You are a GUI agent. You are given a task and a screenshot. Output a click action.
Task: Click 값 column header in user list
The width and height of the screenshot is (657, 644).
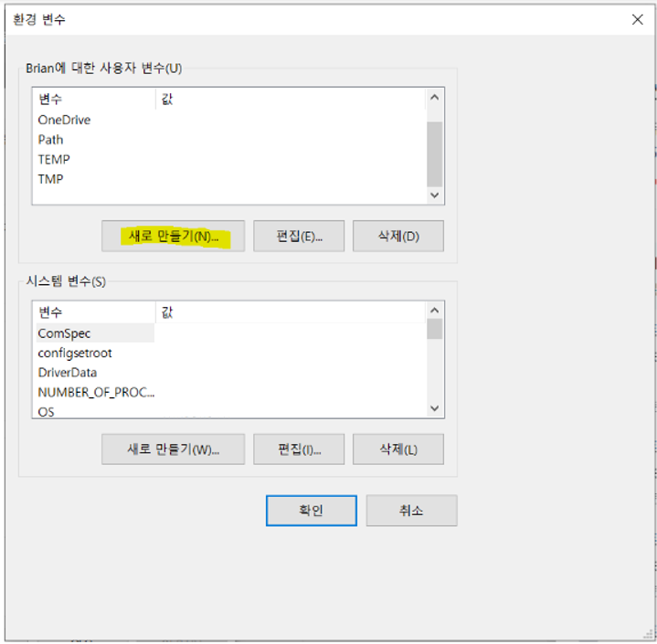pos(291,100)
